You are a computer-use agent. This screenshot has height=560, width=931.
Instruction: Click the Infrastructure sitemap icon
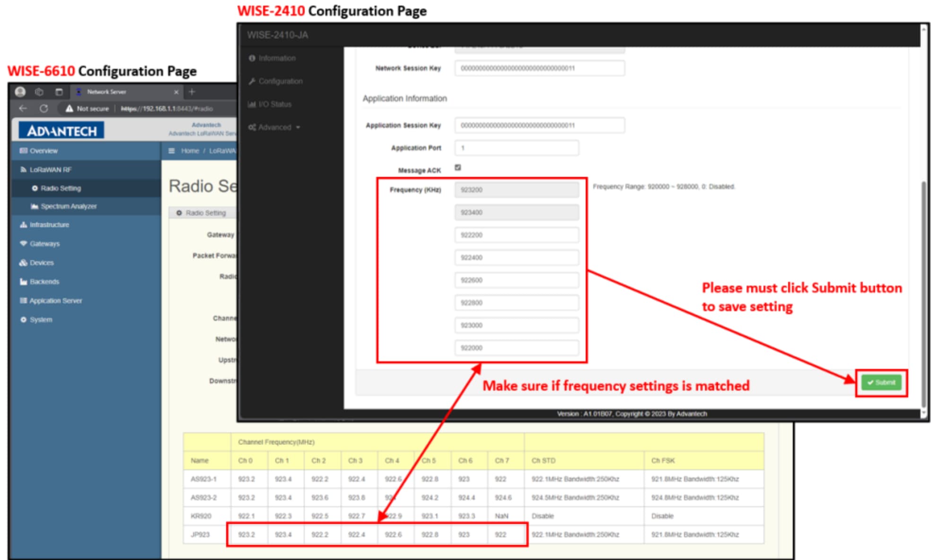(x=23, y=225)
